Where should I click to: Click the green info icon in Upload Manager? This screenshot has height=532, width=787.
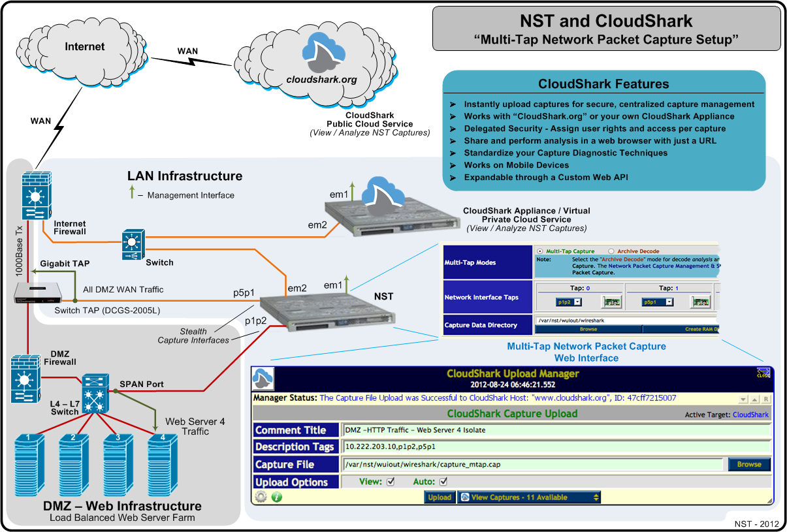pyautogui.click(x=276, y=497)
